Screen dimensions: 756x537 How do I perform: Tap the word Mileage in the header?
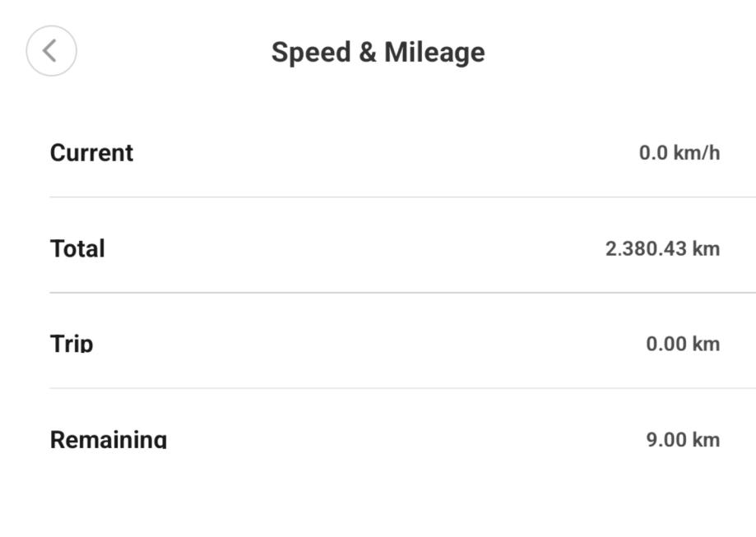(434, 53)
